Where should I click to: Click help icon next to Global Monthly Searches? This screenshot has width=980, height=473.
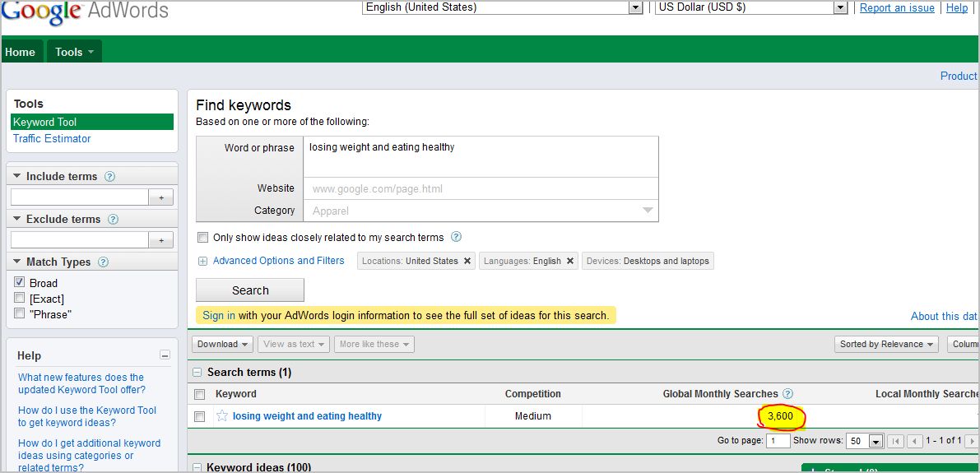coord(787,394)
